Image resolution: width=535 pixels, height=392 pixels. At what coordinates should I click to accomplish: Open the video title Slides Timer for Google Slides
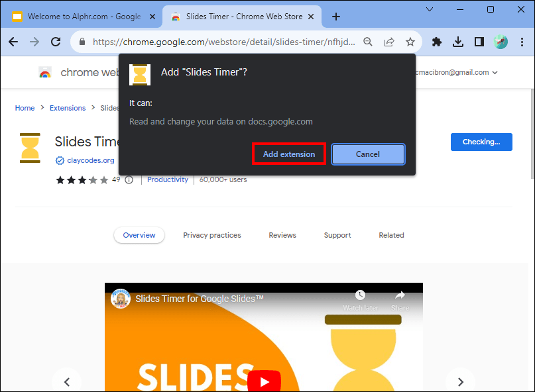pos(200,299)
